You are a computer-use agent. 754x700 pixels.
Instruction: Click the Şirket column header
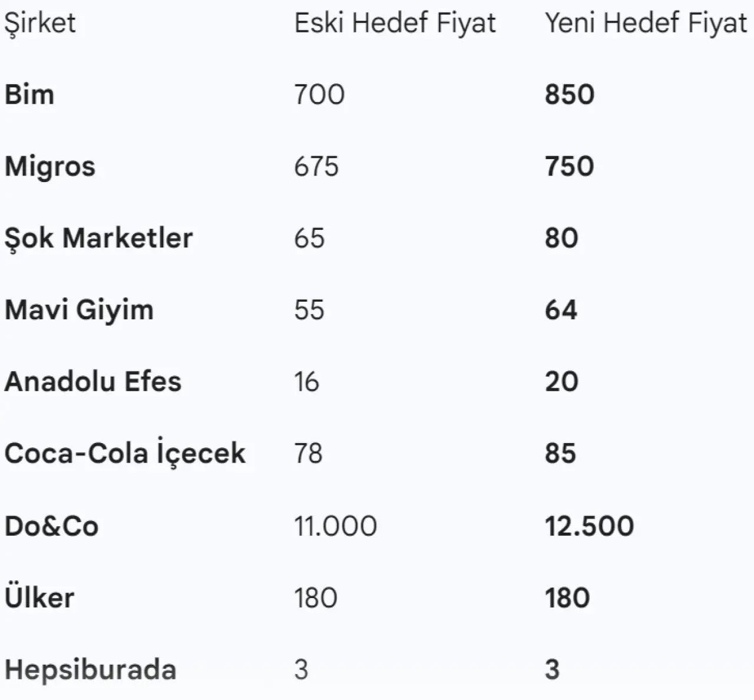(x=40, y=24)
